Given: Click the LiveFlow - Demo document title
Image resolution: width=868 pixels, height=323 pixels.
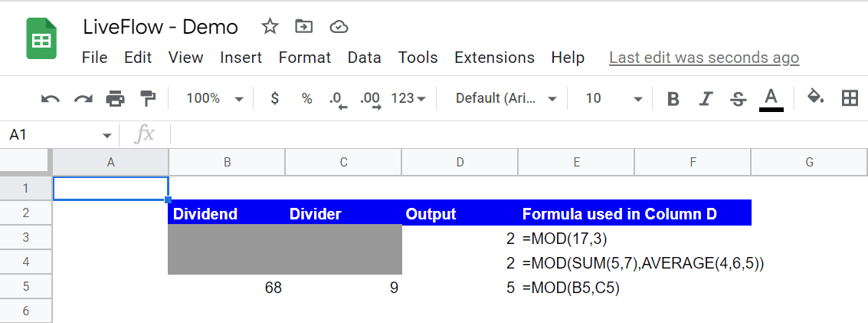Looking at the screenshot, I should pyautogui.click(x=161, y=27).
